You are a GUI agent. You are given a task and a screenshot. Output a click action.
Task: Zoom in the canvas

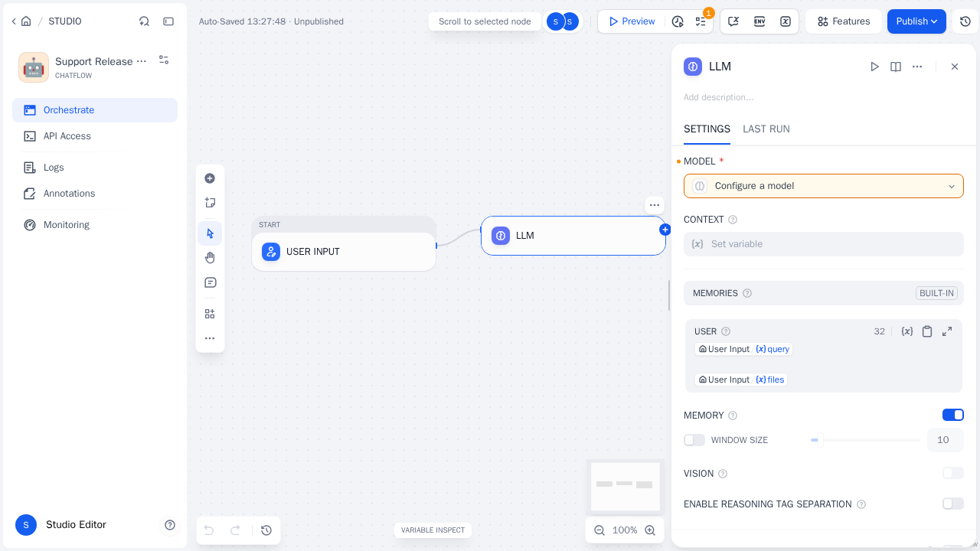[650, 530]
